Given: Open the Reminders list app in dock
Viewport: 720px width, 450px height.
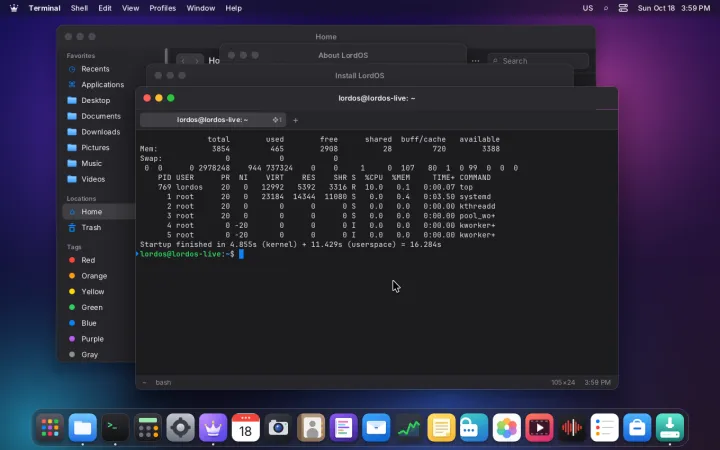Looking at the screenshot, I should pos(604,428).
